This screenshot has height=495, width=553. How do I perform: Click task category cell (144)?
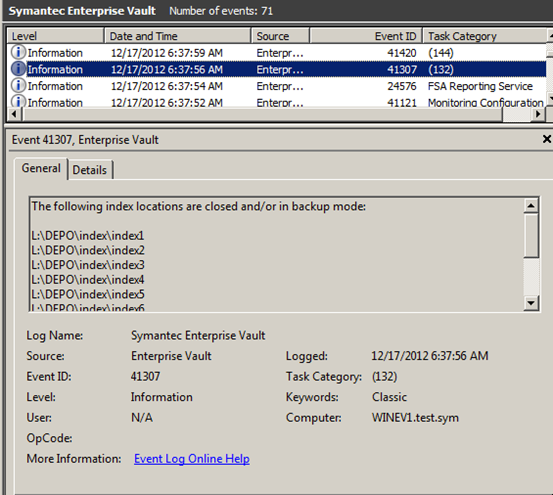point(441,53)
